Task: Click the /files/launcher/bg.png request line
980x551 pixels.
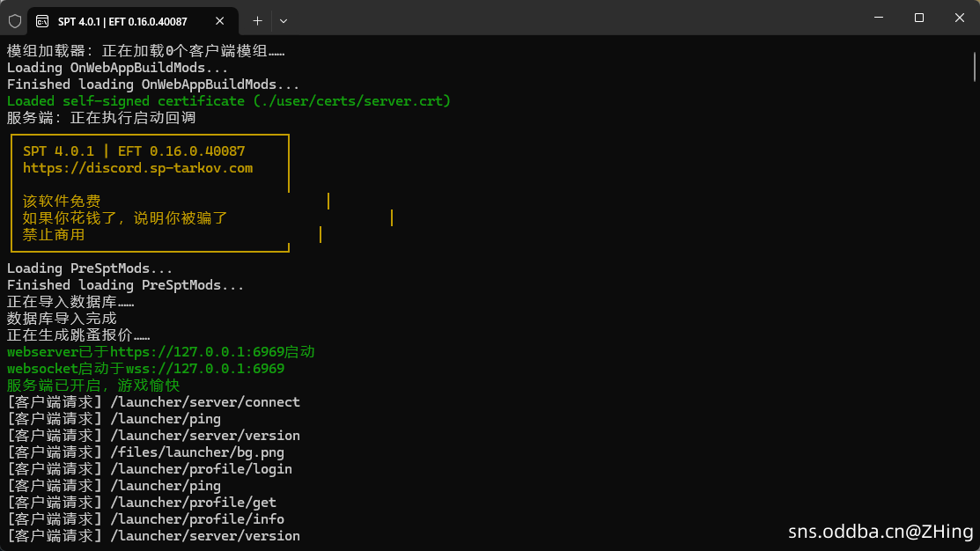Action: point(196,452)
